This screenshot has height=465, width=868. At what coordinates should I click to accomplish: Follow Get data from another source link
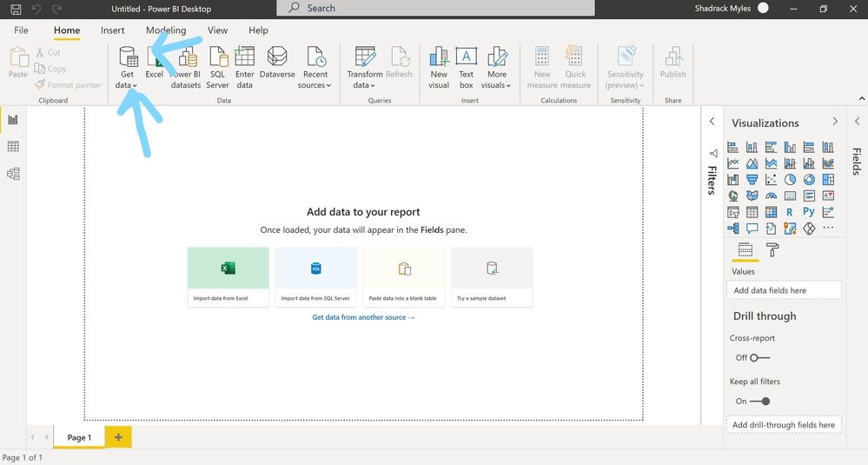pyautogui.click(x=364, y=317)
